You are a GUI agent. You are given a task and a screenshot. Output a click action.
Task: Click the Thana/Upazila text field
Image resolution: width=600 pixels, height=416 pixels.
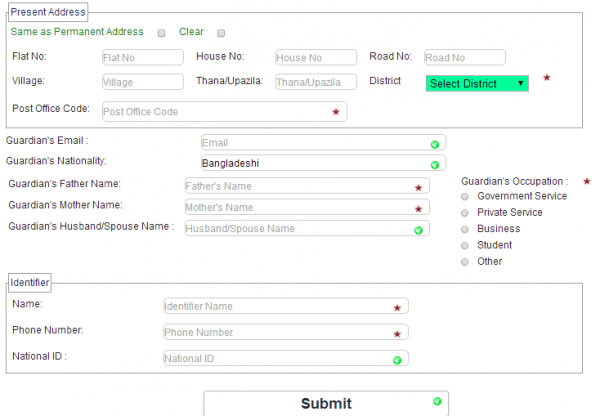pos(315,82)
